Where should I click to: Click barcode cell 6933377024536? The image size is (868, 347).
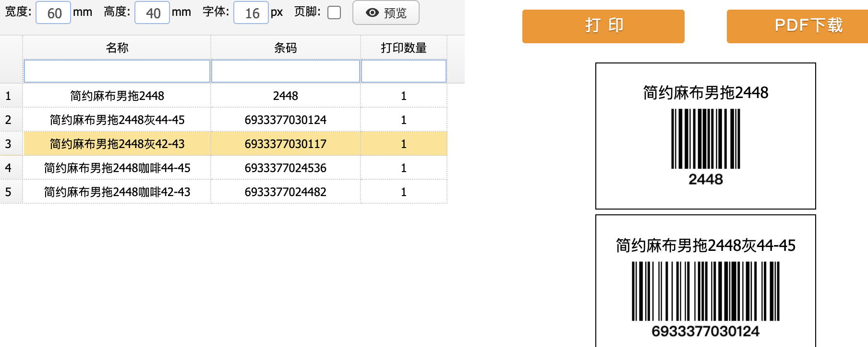[x=286, y=168]
